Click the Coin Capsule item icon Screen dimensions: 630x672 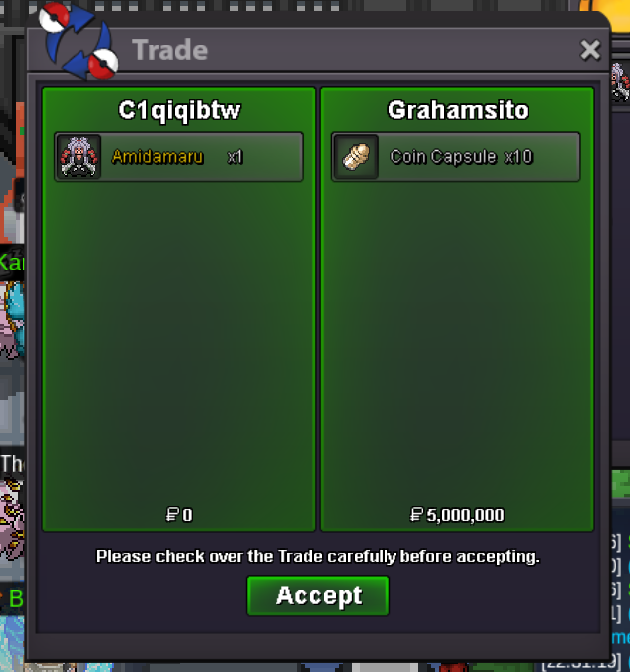coord(356,157)
